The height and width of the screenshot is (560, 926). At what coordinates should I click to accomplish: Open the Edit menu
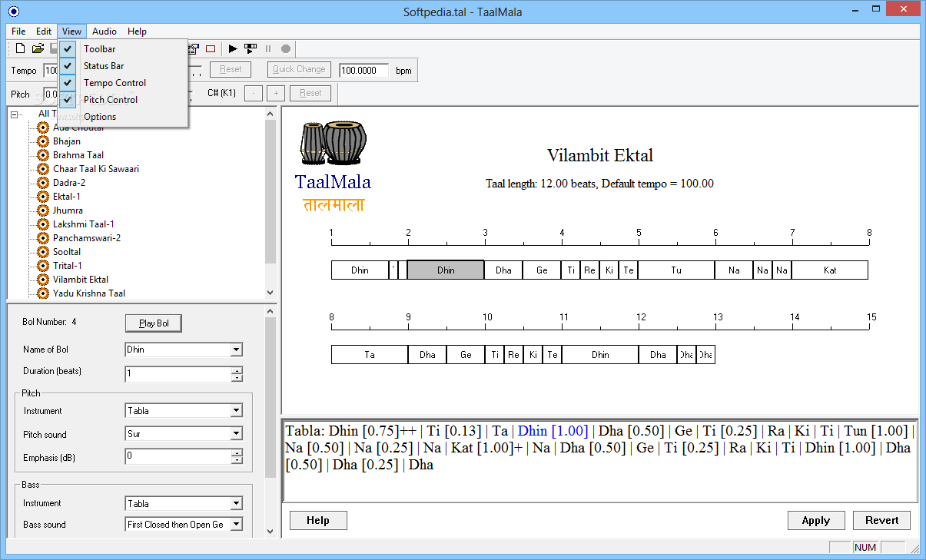(x=44, y=31)
